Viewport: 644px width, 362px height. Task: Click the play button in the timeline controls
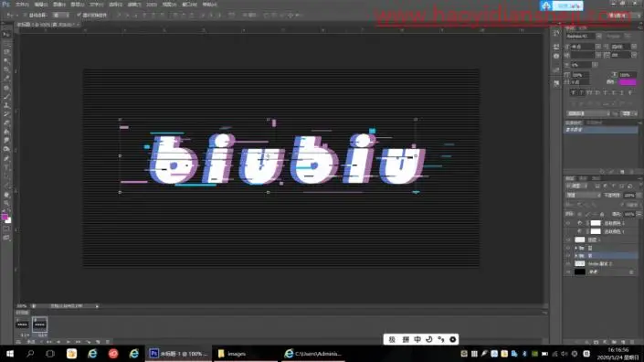(x=69, y=342)
